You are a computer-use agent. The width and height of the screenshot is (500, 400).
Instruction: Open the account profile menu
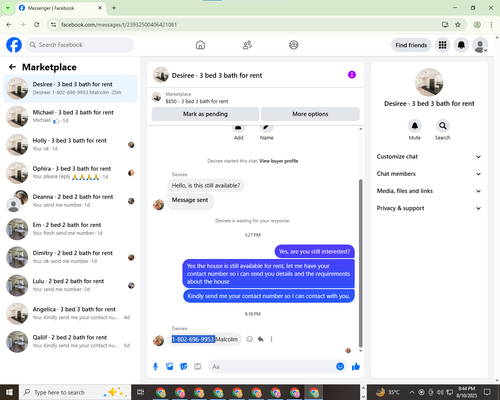click(480, 45)
